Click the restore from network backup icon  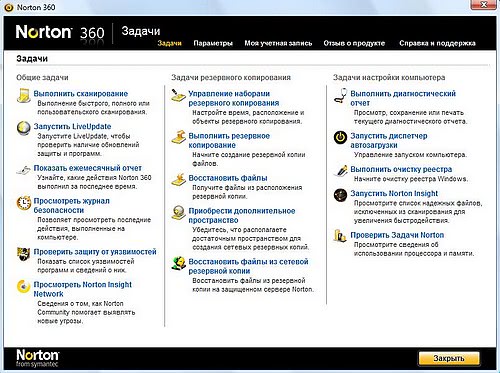[x=179, y=263]
